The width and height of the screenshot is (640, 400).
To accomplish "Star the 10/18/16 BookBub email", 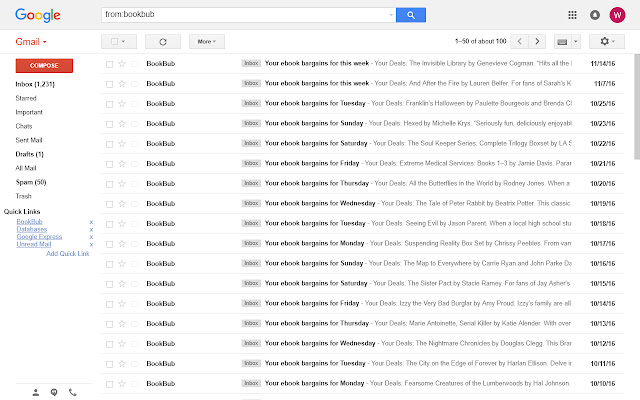I will pos(122,224).
